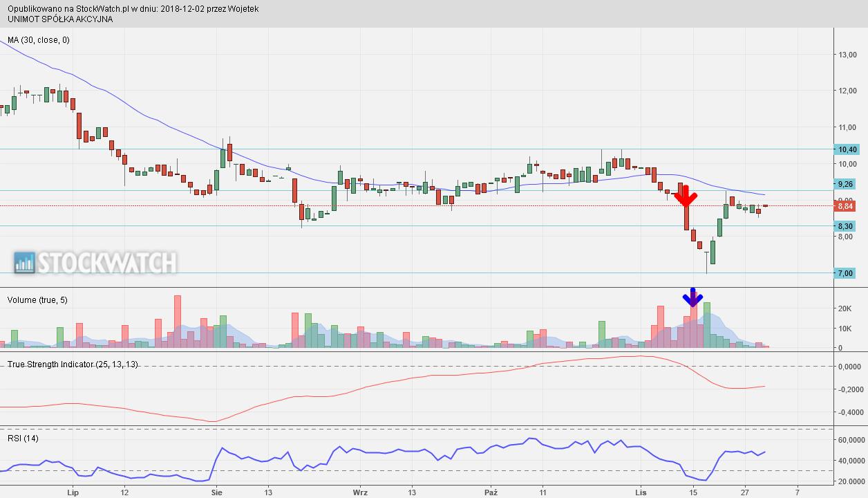Click the True Strength Indicator (25, 13, 13) label
This screenshot has height=498, width=868.
[x=73, y=365]
